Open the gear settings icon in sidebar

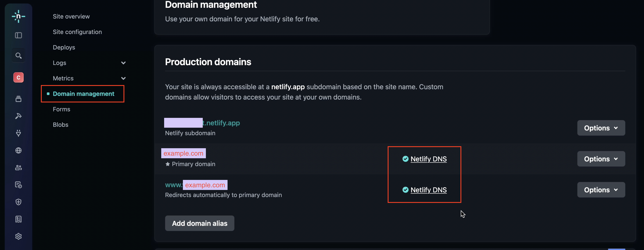point(19,236)
